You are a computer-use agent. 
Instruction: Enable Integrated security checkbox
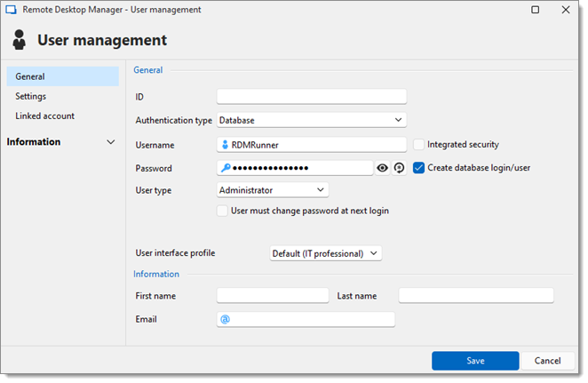click(x=418, y=145)
